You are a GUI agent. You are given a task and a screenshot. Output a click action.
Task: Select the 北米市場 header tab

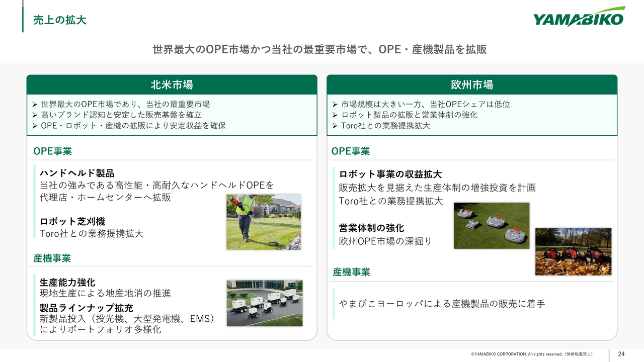point(172,84)
